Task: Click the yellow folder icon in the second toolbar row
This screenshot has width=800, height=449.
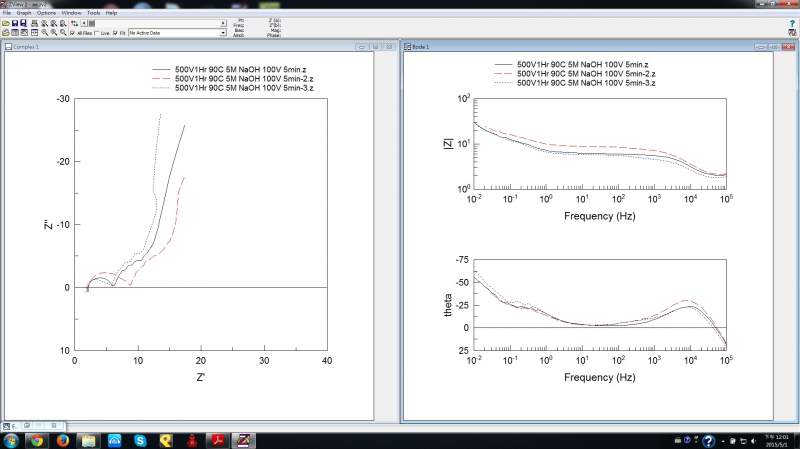Action: pos(6,33)
